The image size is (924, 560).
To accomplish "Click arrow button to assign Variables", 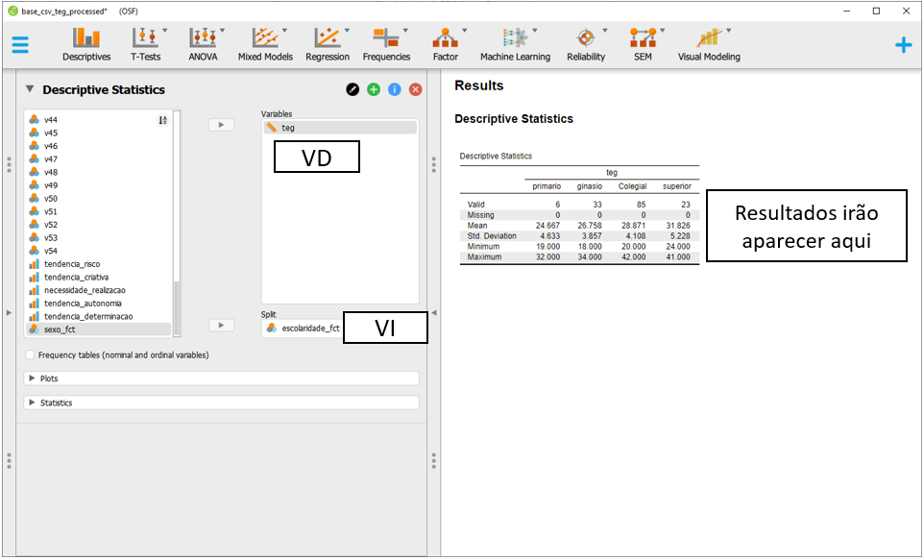I will (221, 125).
